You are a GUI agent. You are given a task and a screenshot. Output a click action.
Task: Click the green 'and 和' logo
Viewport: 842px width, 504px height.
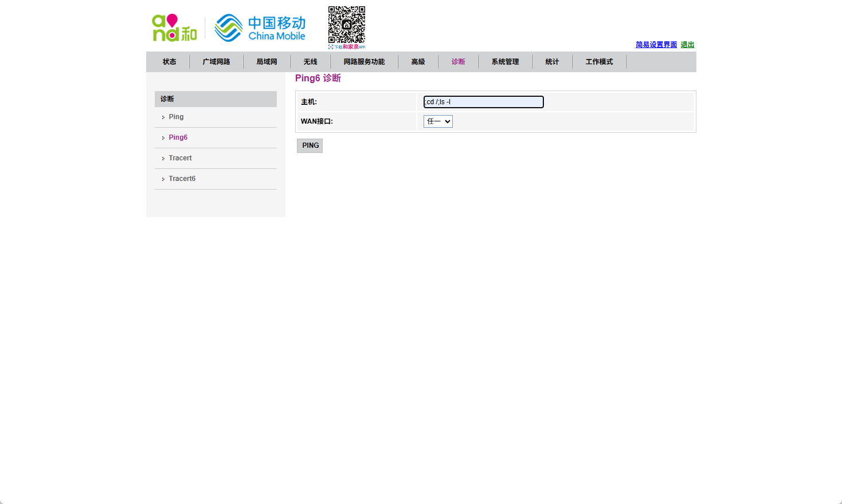[x=174, y=28]
